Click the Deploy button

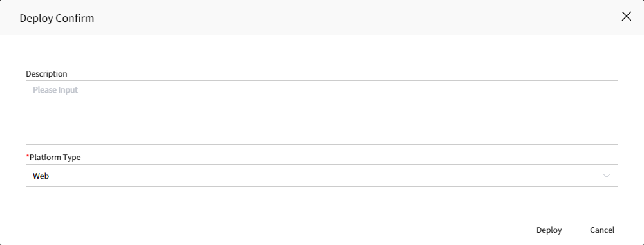[549, 230]
